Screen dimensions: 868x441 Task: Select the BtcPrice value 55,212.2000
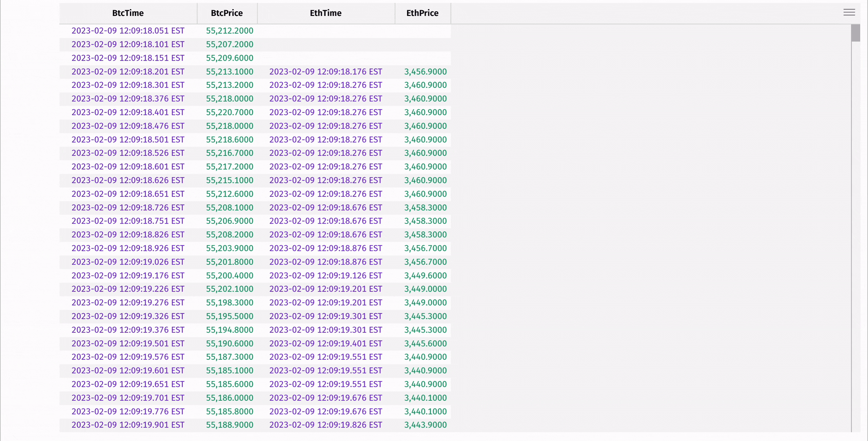[229, 30]
